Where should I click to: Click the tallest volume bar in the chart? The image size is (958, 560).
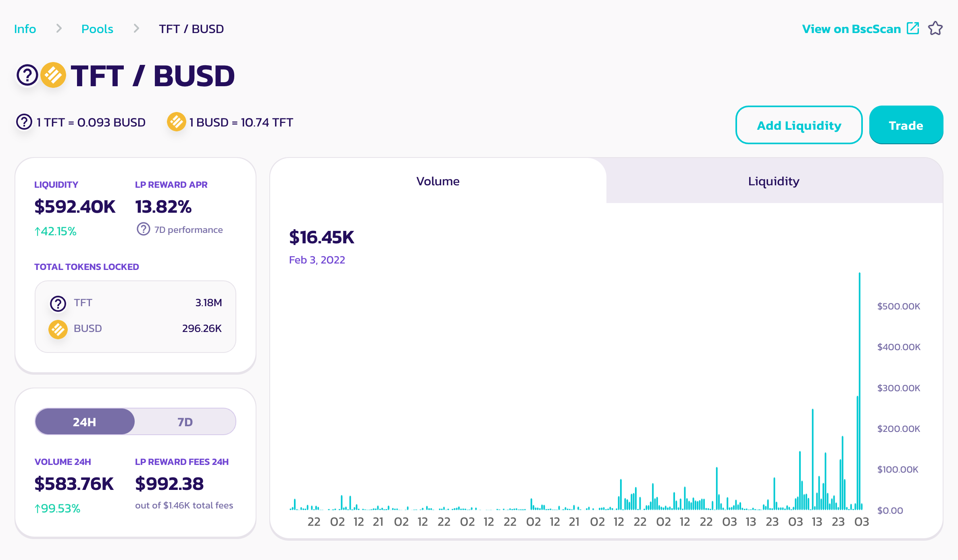point(859,391)
